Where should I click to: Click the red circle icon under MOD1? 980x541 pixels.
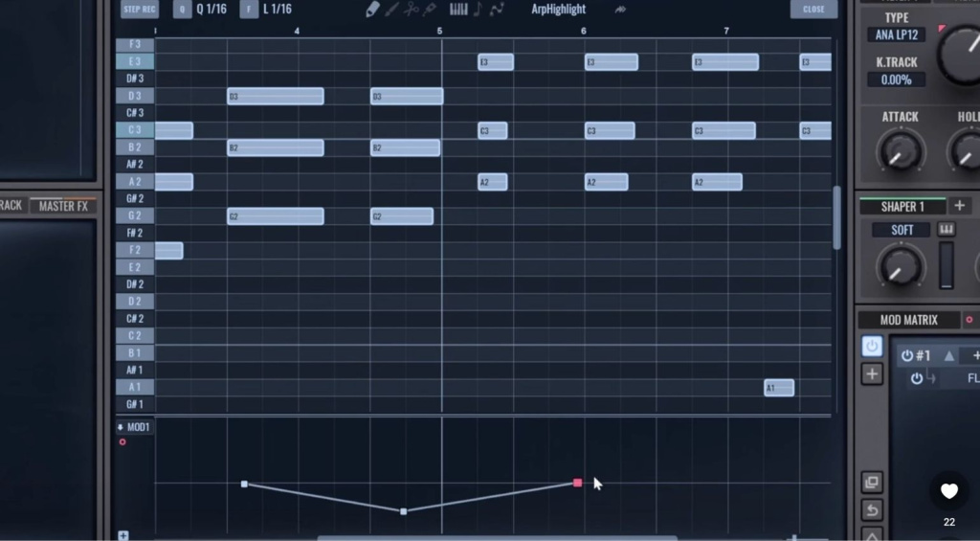pos(122,442)
